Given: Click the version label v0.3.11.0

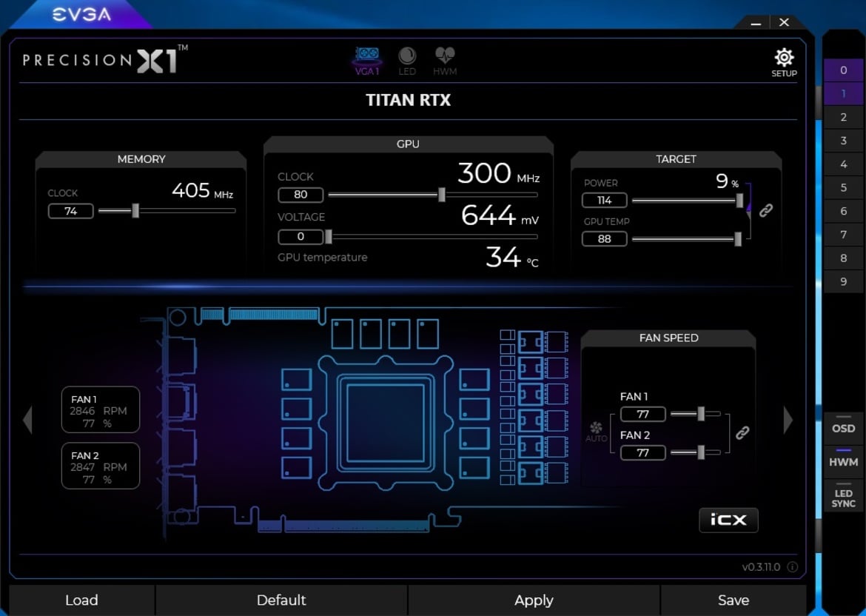Looking at the screenshot, I should 761,567.
